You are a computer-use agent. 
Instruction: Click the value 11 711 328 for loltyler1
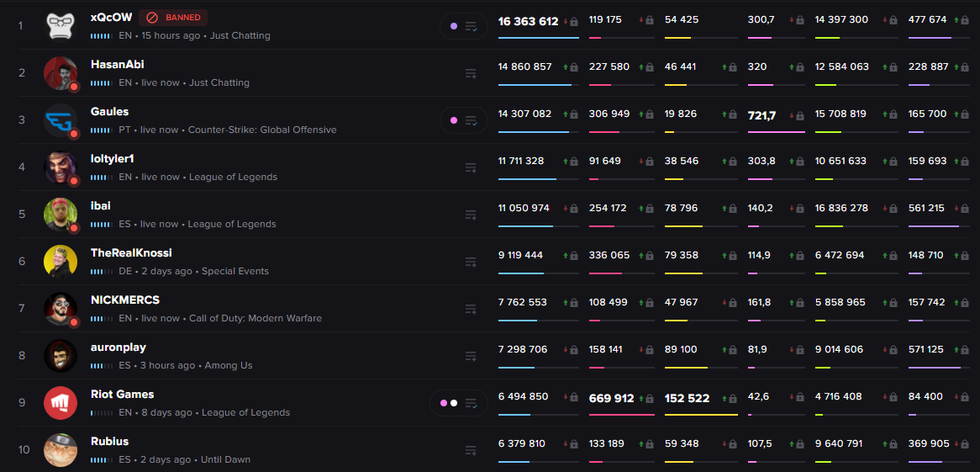pyautogui.click(x=521, y=161)
